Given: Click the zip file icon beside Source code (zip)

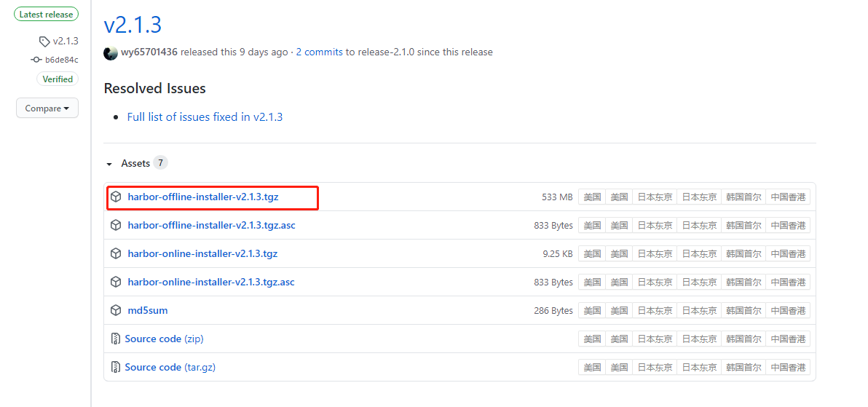Looking at the screenshot, I should (116, 339).
